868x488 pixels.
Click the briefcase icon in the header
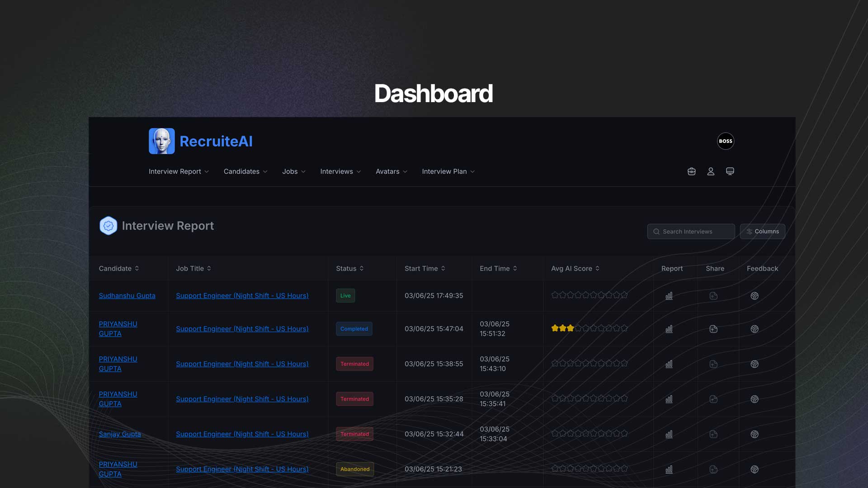[691, 171]
